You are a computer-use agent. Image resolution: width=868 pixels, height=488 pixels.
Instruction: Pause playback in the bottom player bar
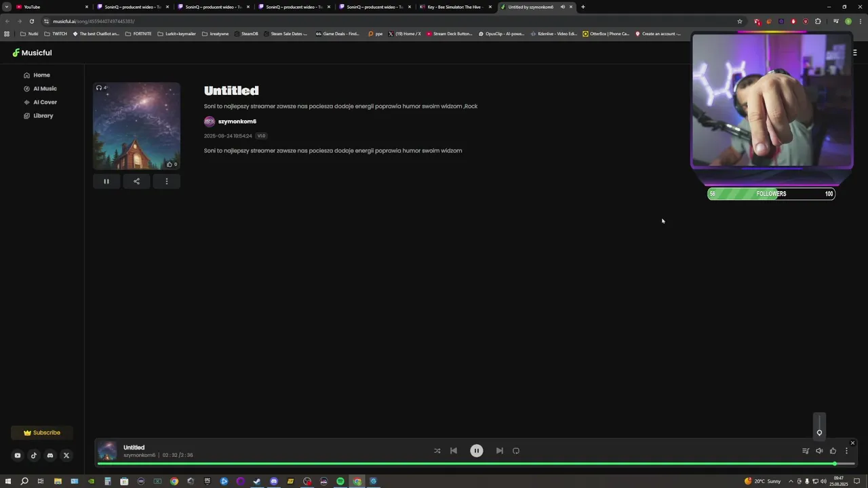tap(477, 451)
